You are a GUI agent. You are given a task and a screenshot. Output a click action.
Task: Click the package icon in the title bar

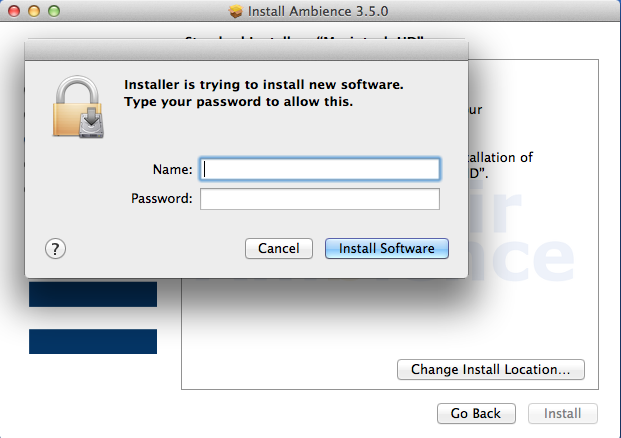(x=236, y=11)
